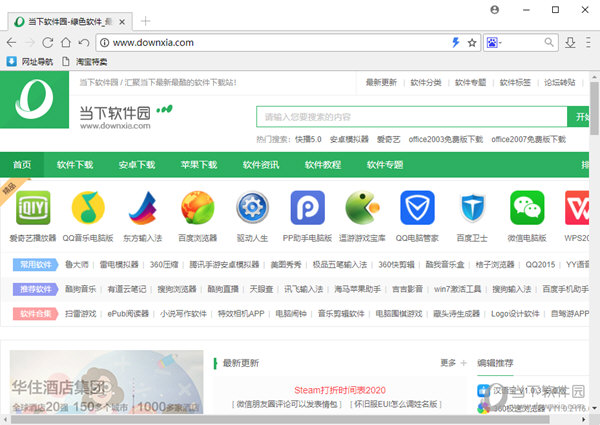The width and height of the screenshot is (600, 425).
Task: Click the PP助手 app icon
Action: pyautogui.click(x=308, y=208)
